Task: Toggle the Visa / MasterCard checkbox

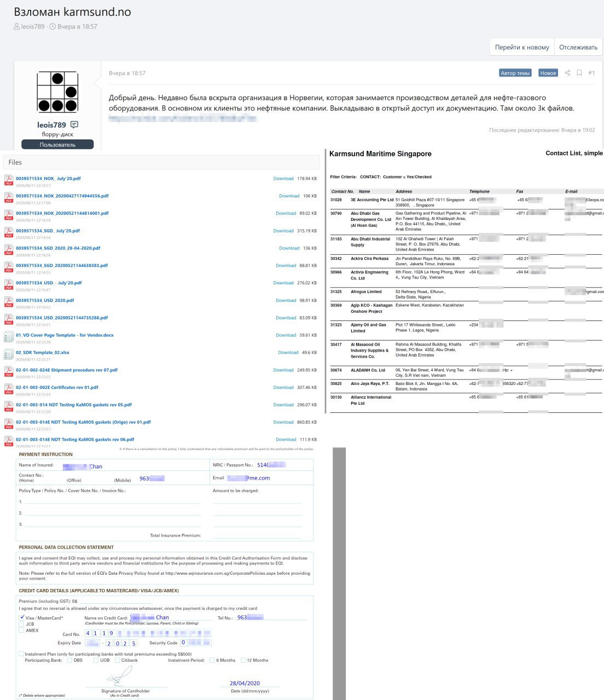Action: 22,617
